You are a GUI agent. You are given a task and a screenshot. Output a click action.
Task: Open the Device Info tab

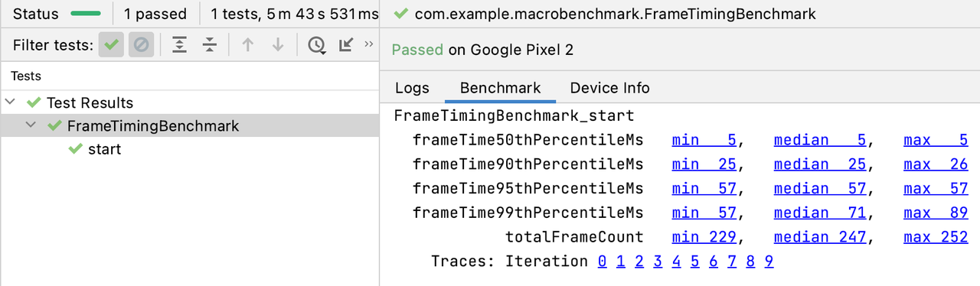[609, 88]
